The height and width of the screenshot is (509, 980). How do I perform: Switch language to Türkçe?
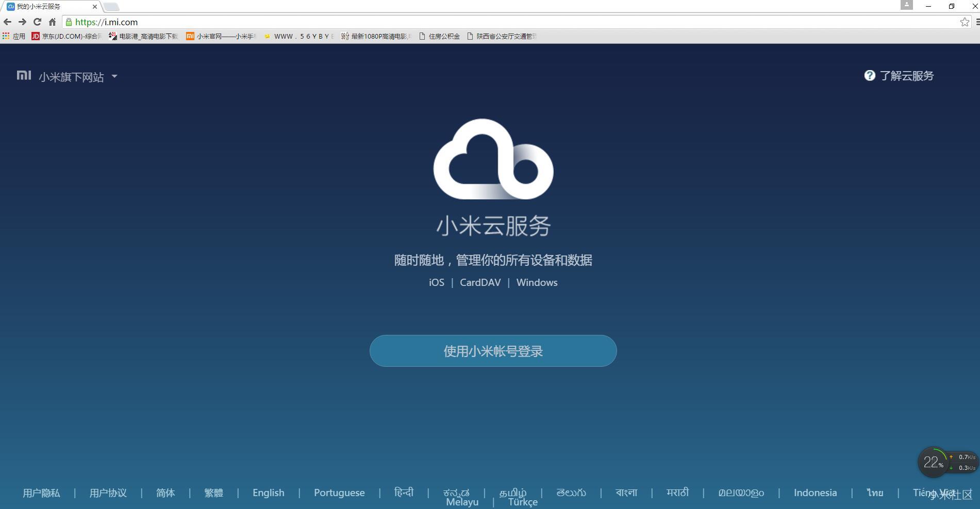click(523, 502)
